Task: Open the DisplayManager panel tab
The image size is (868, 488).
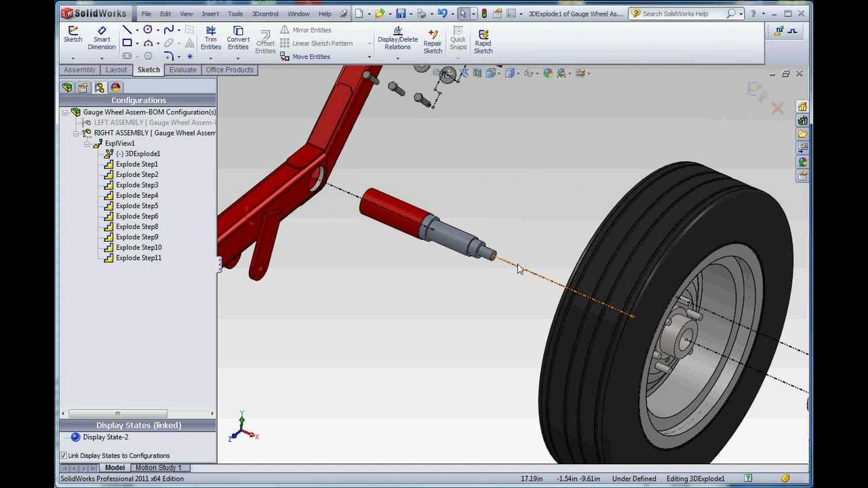Action: tap(116, 87)
